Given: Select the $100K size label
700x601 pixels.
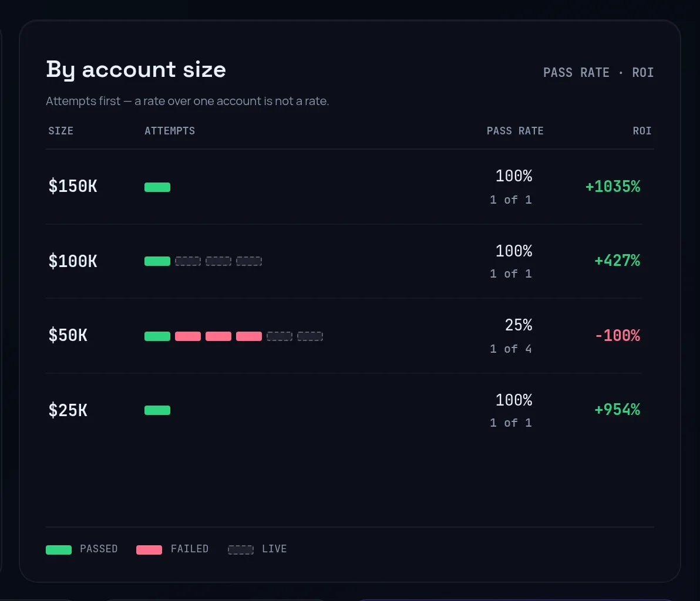Looking at the screenshot, I should tap(73, 261).
